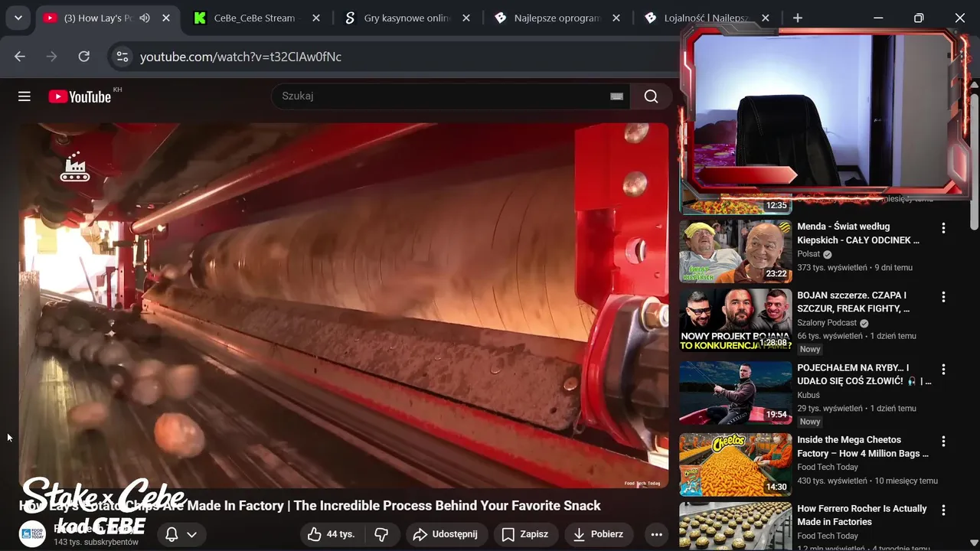
Task: Open the Ferrero Rocher factory thumbnail
Action: (736, 527)
